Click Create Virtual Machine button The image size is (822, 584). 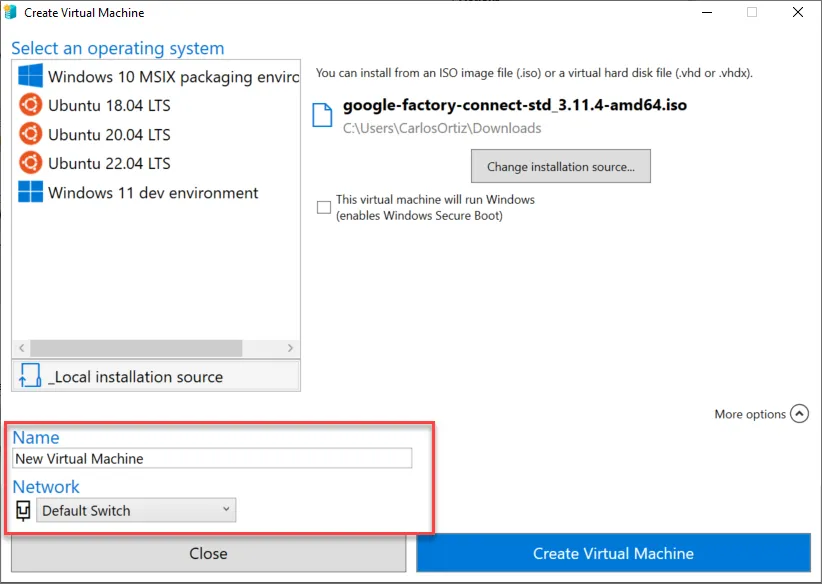[x=613, y=553]
